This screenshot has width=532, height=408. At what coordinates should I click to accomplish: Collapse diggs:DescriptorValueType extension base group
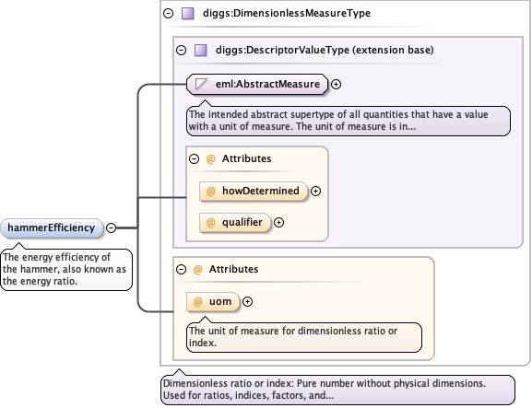182,50
